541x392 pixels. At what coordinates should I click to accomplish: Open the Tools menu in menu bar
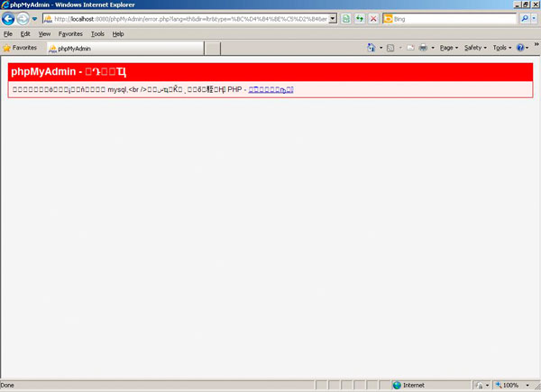click(97, 33)
